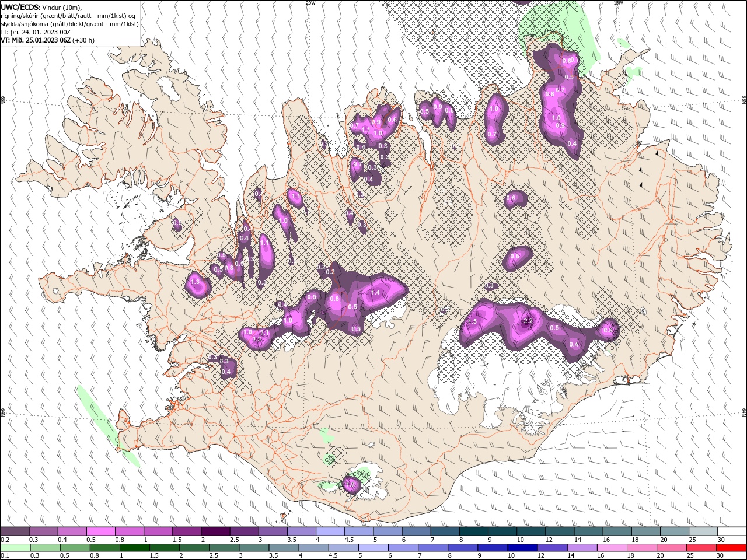
Task: Click the darkest green 1 rain swatch
Action: (x=134, y=548)
